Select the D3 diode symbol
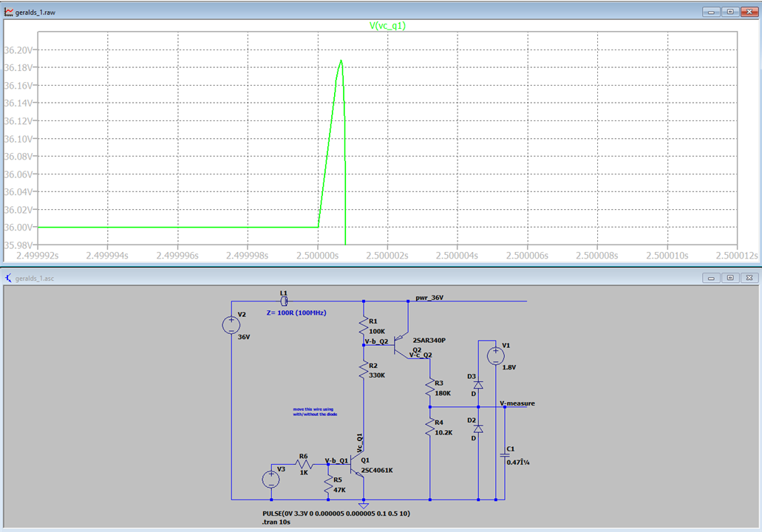The image size is (762, 532). coord(478,384)
